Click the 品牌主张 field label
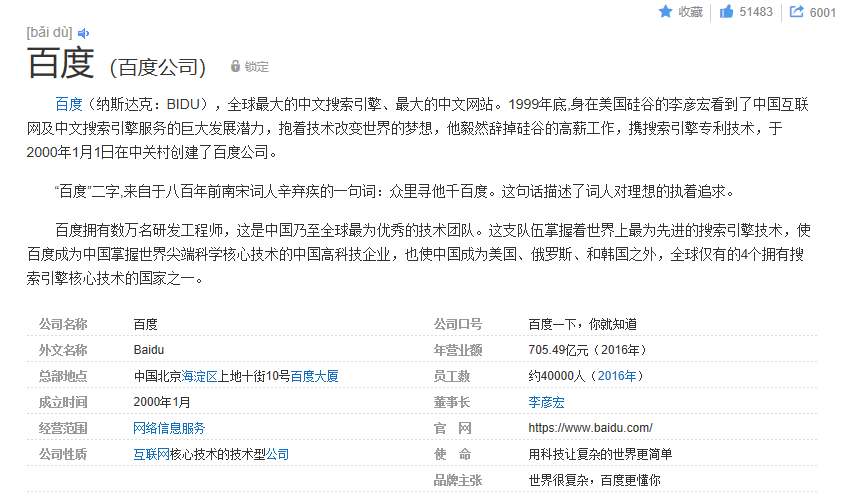 pos(458,480)
